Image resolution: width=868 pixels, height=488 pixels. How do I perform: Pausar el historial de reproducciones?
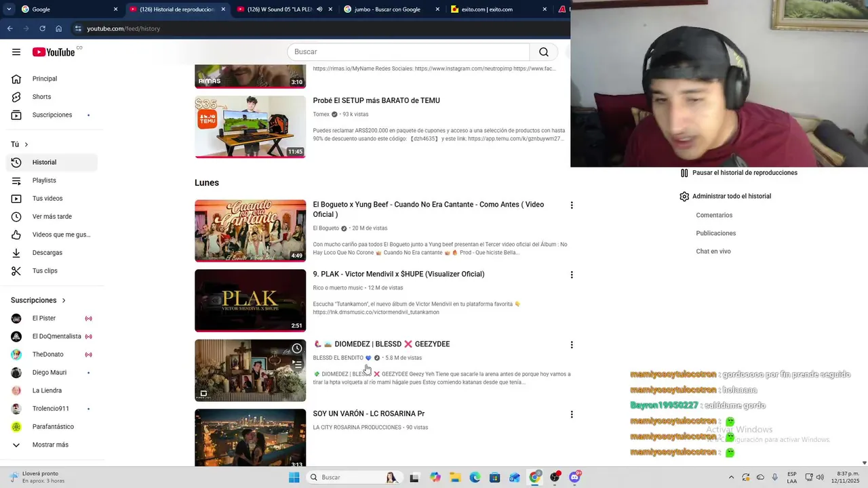point(738,173)
